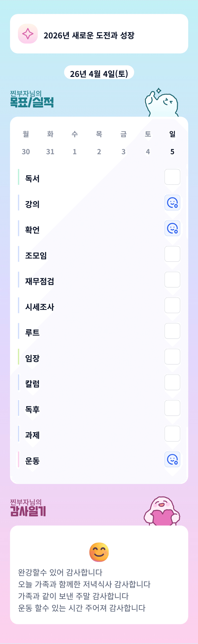Check the 독서 checkbox
Viewport: 198px width, 644px height.
point(172,177)
